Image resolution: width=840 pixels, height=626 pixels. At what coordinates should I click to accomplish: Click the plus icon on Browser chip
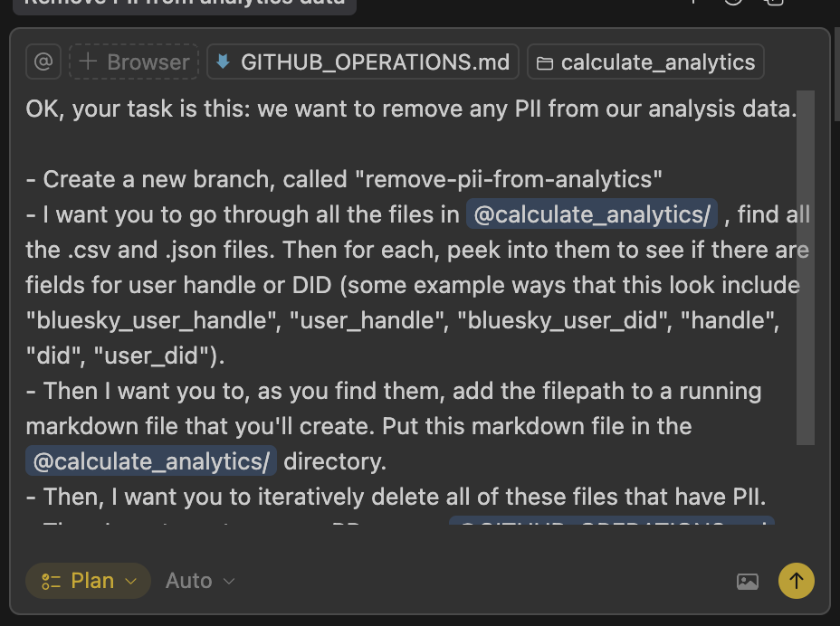pos(88,62)
